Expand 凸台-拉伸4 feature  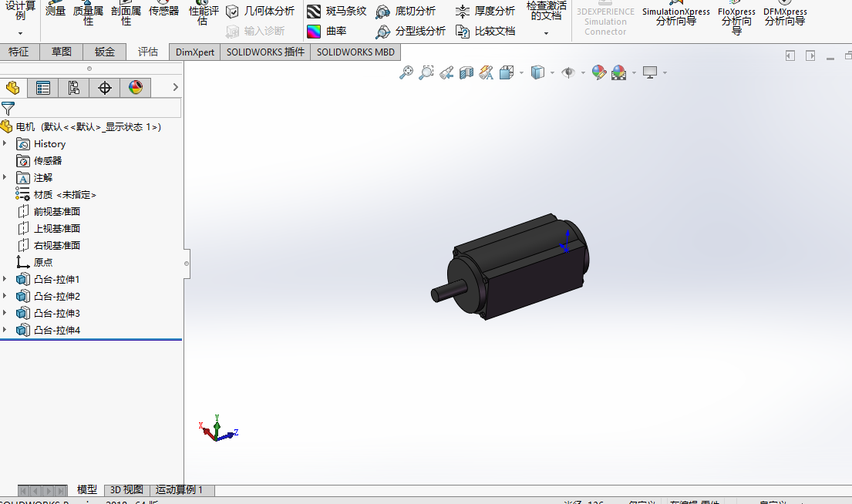pos(5,329)
